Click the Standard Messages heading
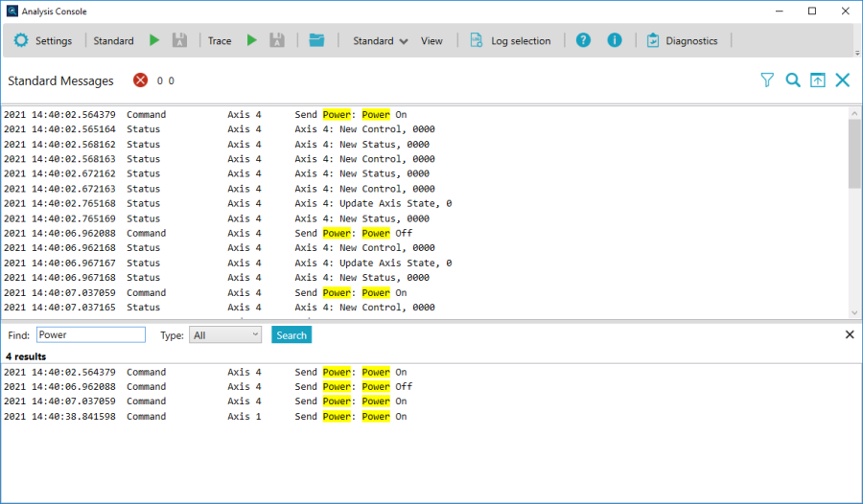 pyautogui.click(x=60, y=80)
